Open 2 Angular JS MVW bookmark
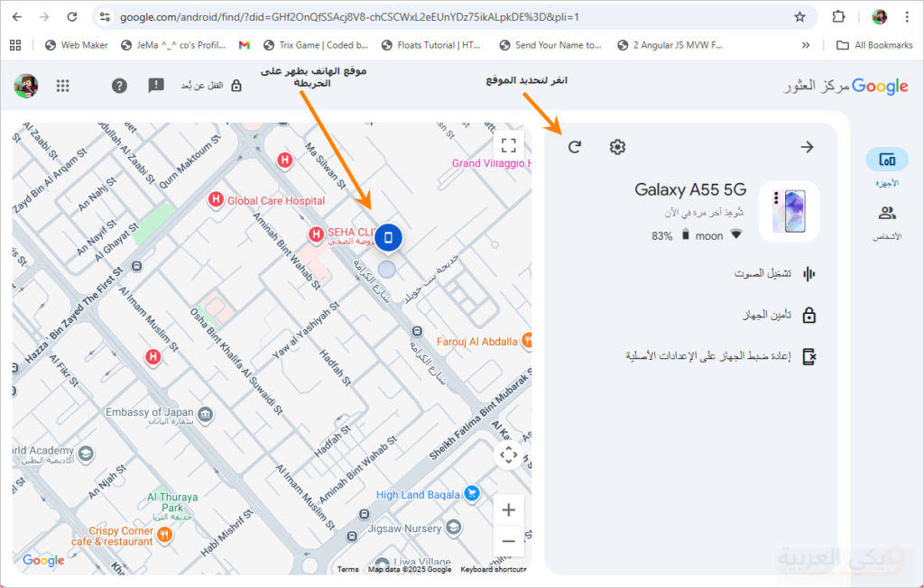This screenshot has height=588, width=924. (670, 45)
